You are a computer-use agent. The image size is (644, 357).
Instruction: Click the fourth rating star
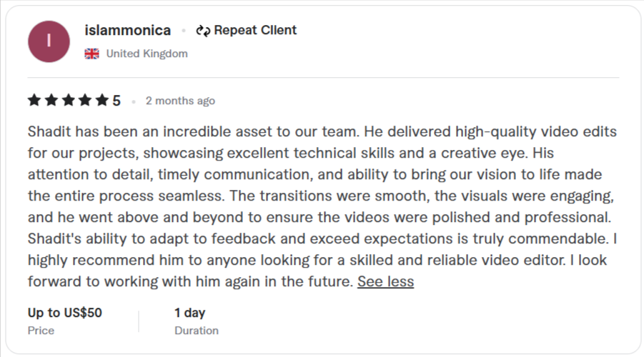[x=86, y=100]
